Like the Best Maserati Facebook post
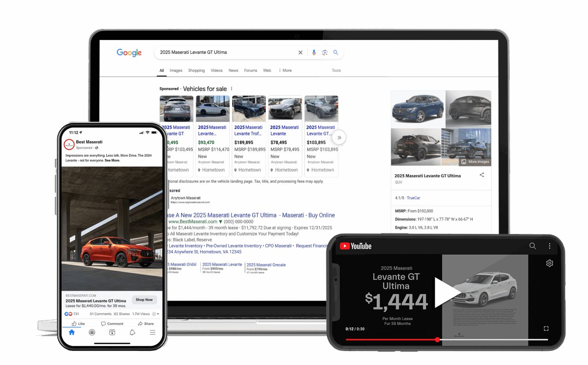 tap(78, 324)
